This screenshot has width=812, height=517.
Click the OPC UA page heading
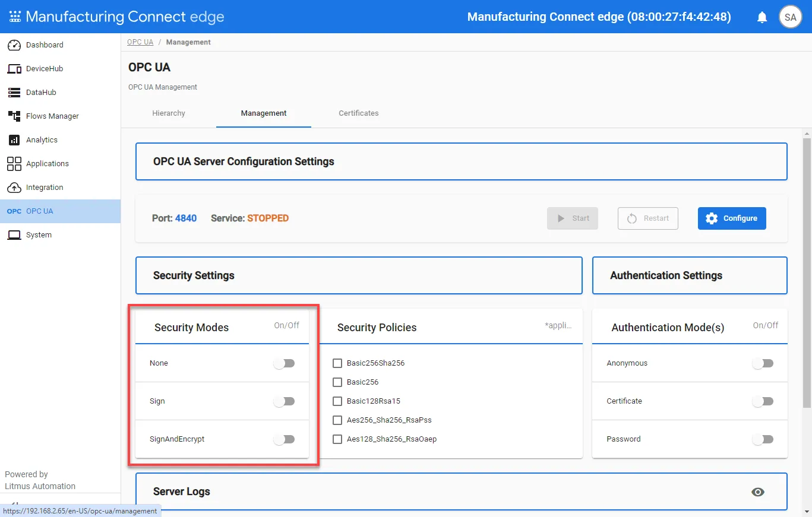click(150, 67)
